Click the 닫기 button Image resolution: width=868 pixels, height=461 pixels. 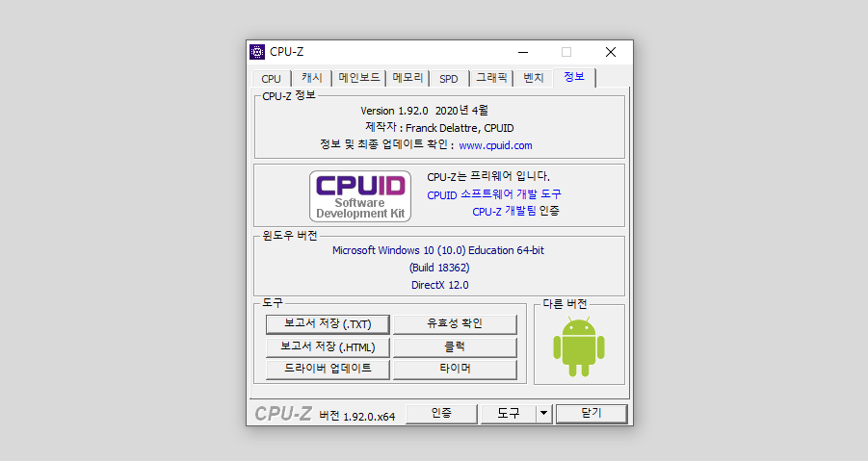(592, 414)
